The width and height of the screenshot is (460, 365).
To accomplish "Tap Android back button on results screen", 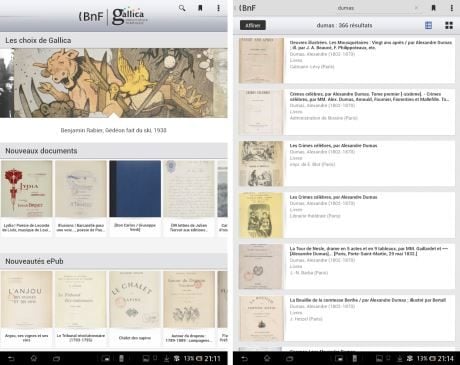I will pos(244,359).
